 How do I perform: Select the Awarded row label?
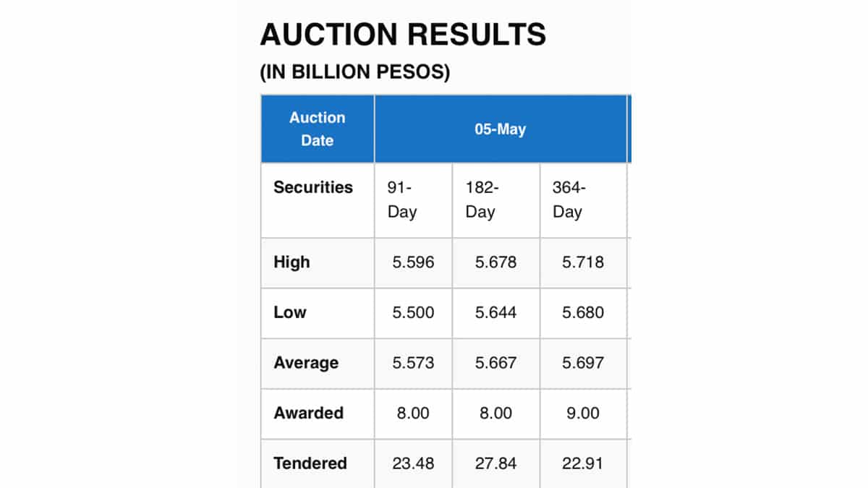(308, 414)
